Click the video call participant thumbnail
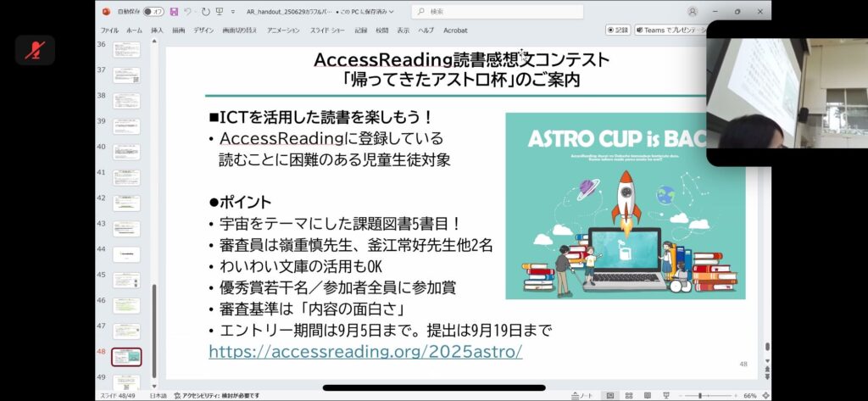Image resolution: width=868 pixels, height=401 pixels. point(787,93)
